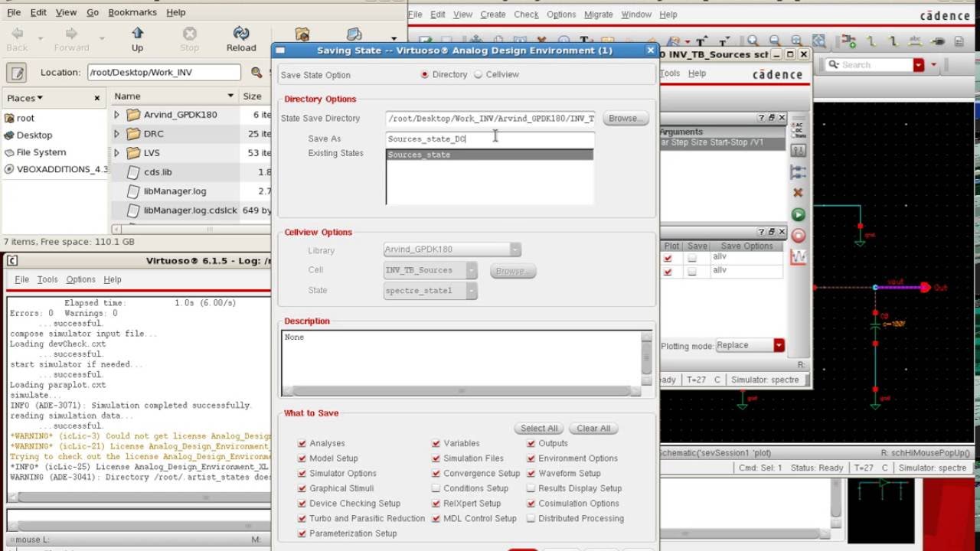Enable Distributed Processing checkbox
This screenshot has width=980, height=551.
pyautogui.click(x=531, y=518)
